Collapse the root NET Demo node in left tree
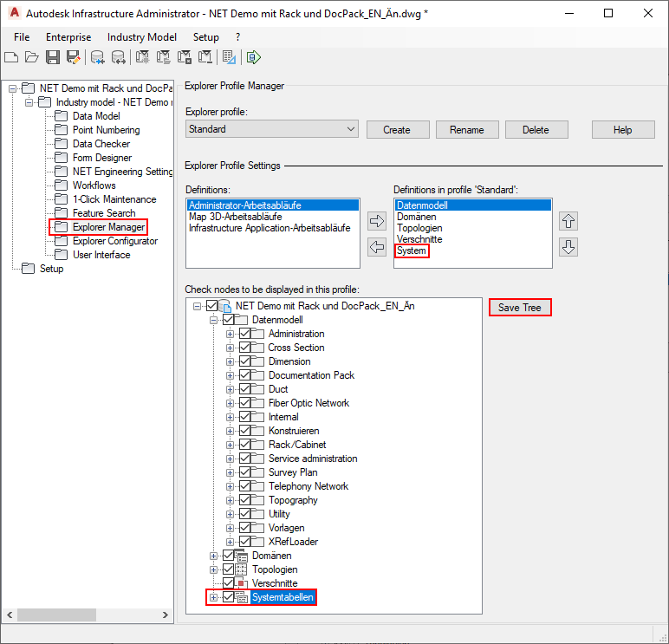Image resolution: width=669 pixels, height=644 pixels. 12,88
